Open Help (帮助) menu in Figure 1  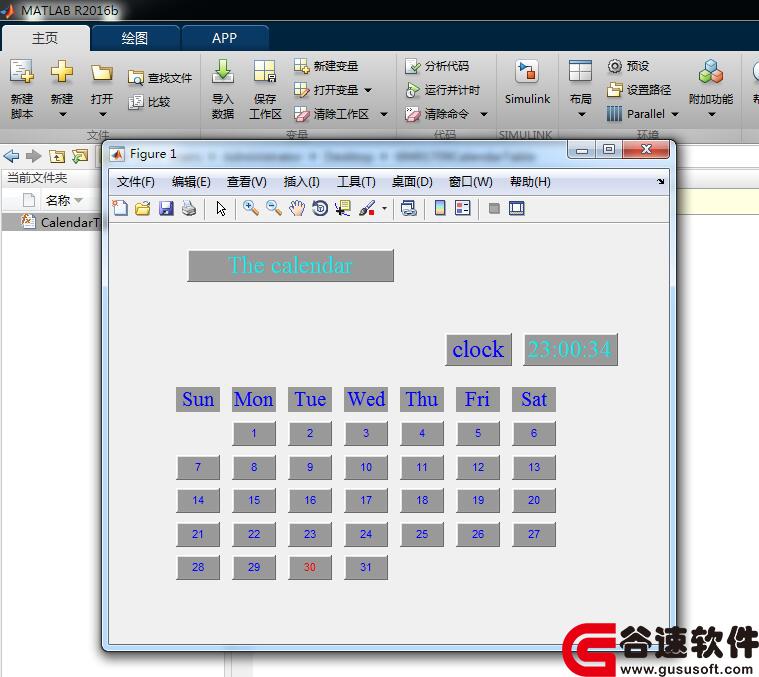[x=530, y=182]
